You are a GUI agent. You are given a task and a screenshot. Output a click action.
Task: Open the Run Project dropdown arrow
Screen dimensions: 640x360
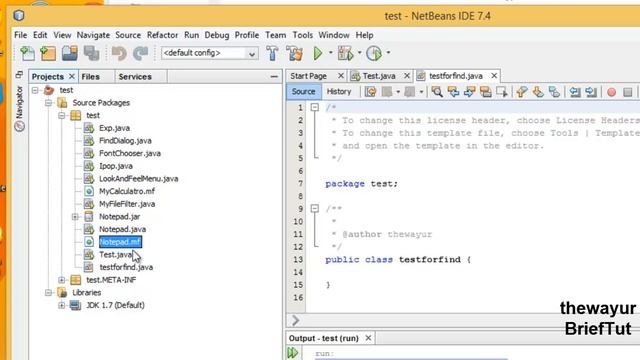pyautogui.click(x=331, y=53)
